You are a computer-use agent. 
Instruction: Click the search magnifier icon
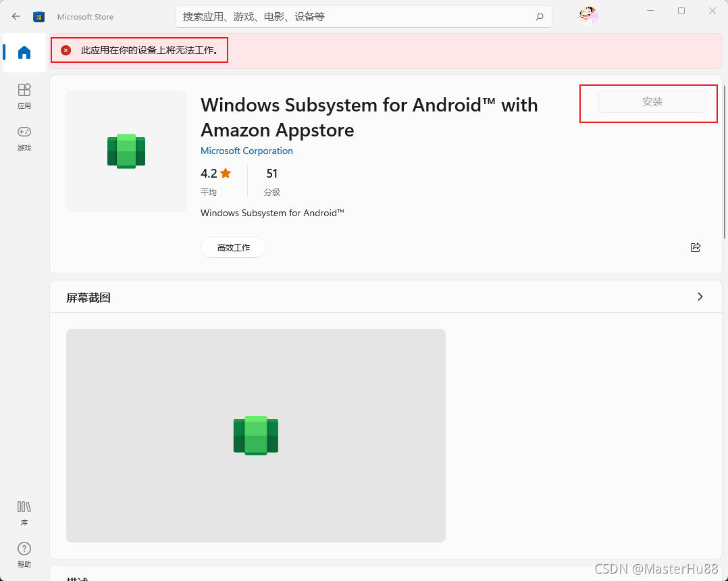coord(540,17)
